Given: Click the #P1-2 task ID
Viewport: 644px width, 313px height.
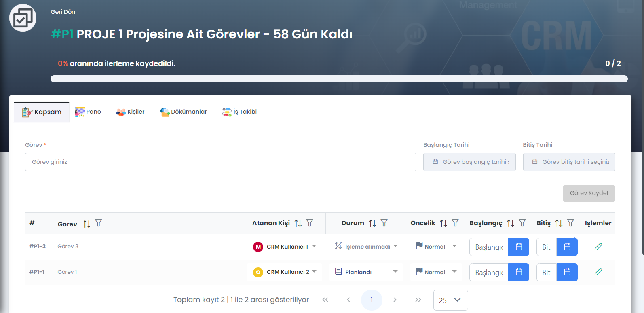Looking at the screenshot, I should pos(37,246).
